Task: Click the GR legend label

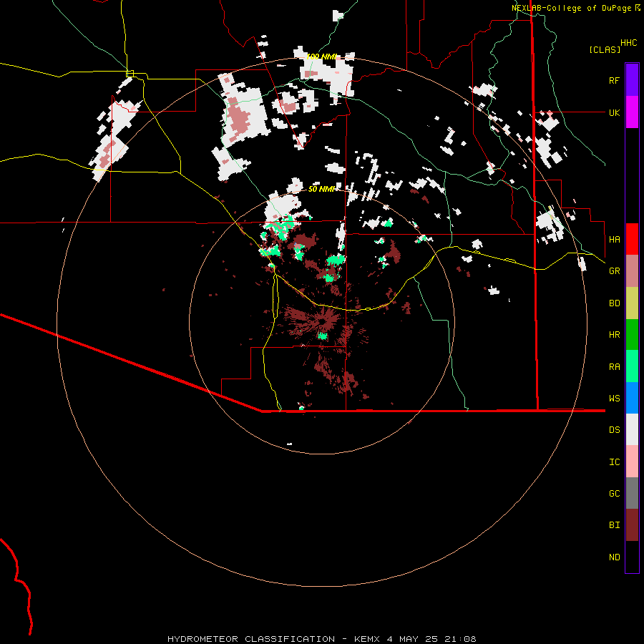Action: (614, 271)
